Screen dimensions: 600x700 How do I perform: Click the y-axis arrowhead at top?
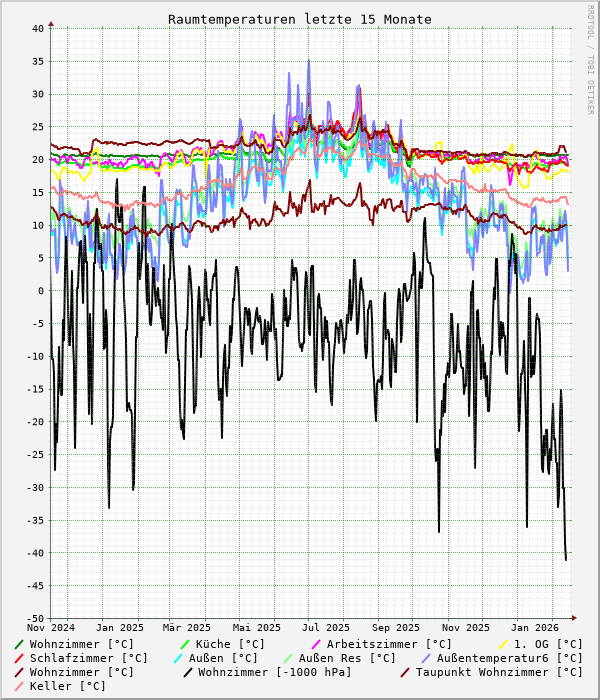(x=51, y=24)
